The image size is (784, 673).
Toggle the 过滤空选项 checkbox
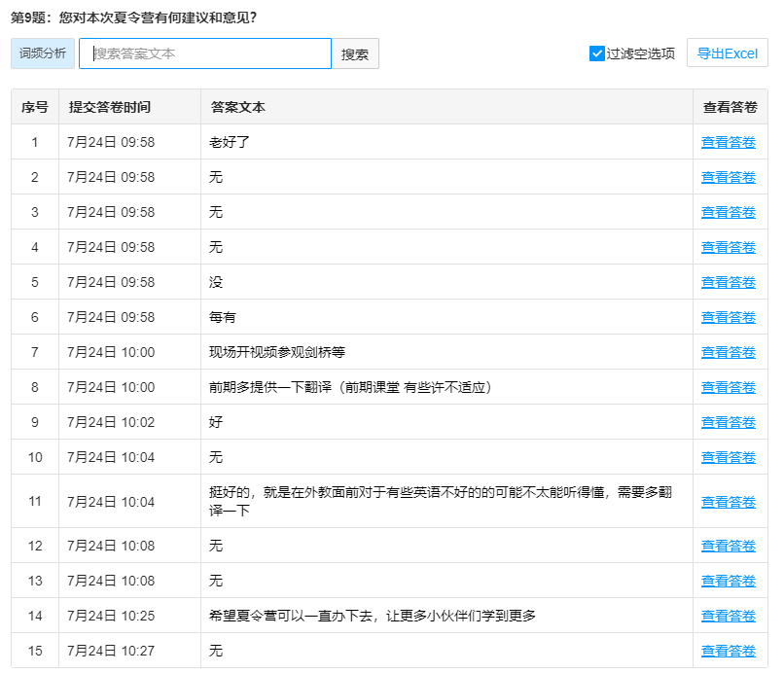(x=597, y=53)
